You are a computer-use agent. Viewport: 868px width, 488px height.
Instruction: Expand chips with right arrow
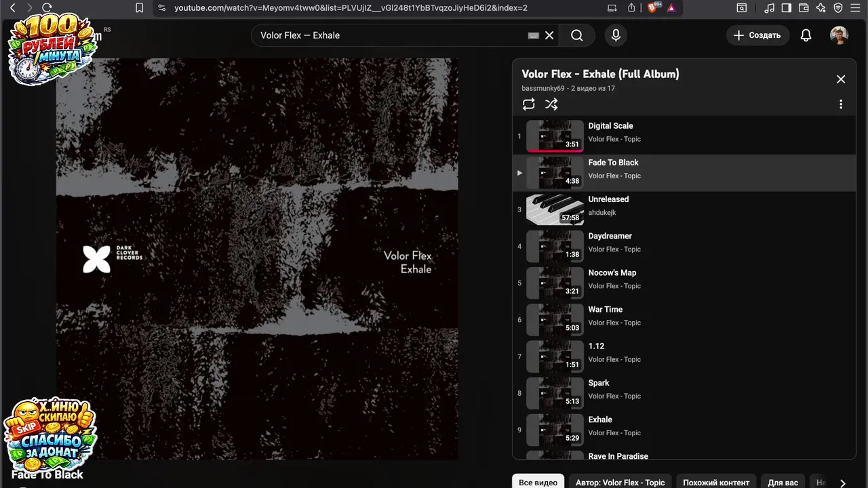coord(842,483)
